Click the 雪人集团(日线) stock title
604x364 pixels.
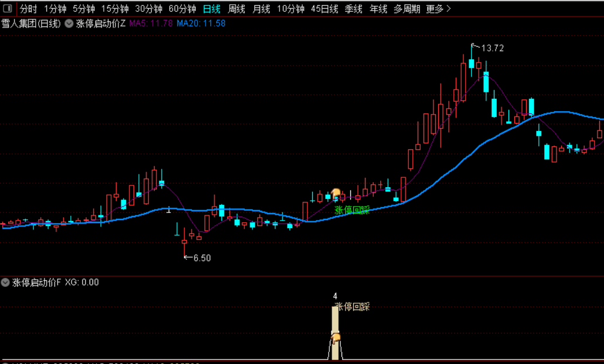(x=31, y=23)
